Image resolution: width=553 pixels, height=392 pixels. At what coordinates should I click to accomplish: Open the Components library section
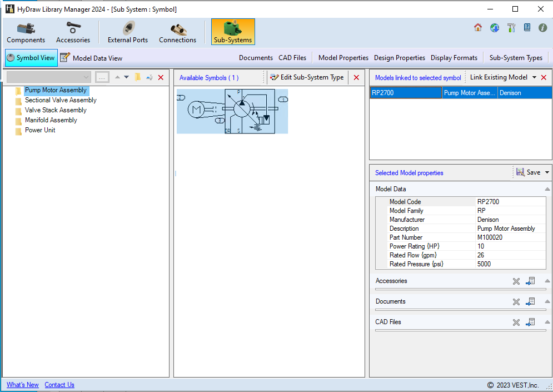(x=26, y=32)
